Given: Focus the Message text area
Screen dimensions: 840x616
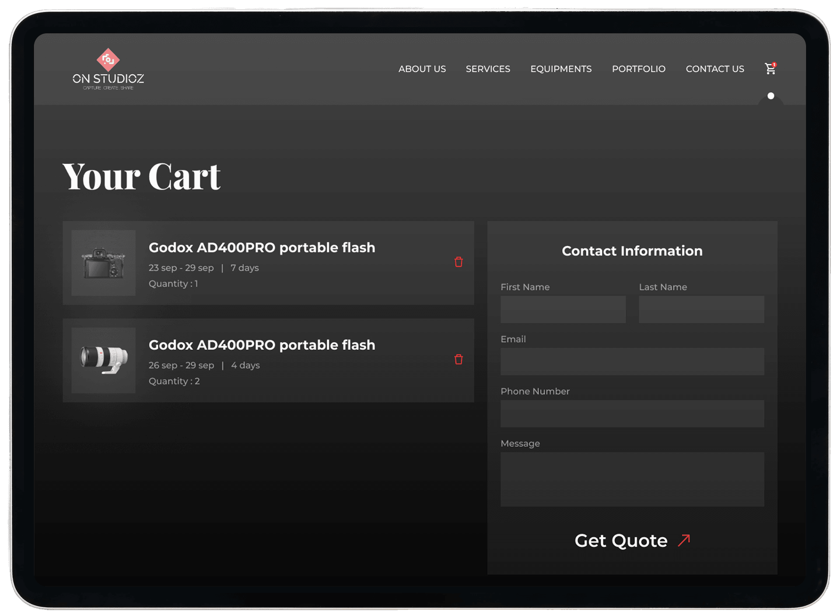Looking at the screenshot, I should [x=632, y=479].
